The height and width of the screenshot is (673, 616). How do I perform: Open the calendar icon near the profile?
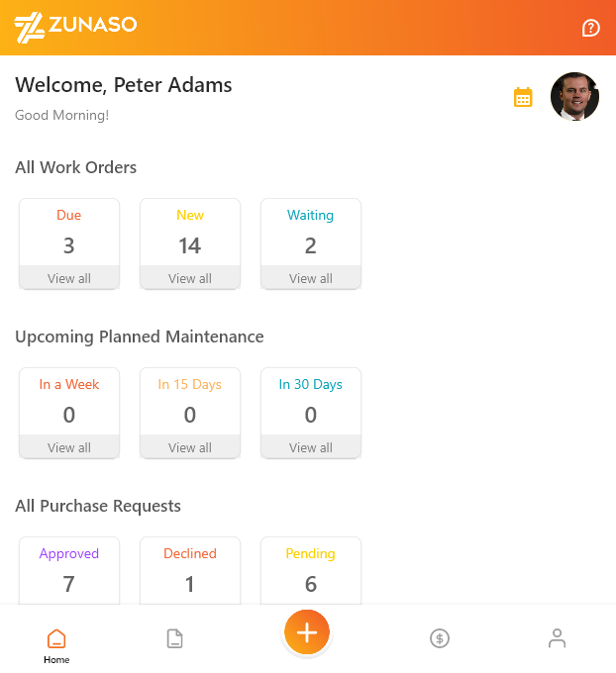coord(523,97)
